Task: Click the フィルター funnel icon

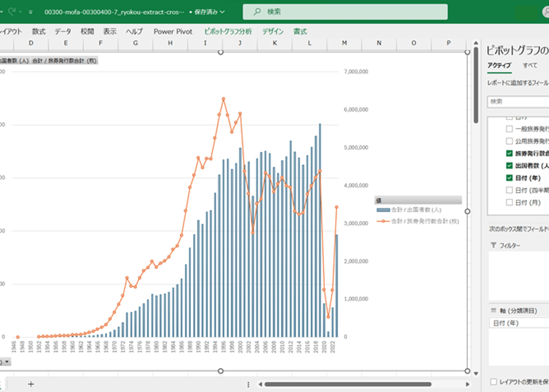Action: [494, 245]
